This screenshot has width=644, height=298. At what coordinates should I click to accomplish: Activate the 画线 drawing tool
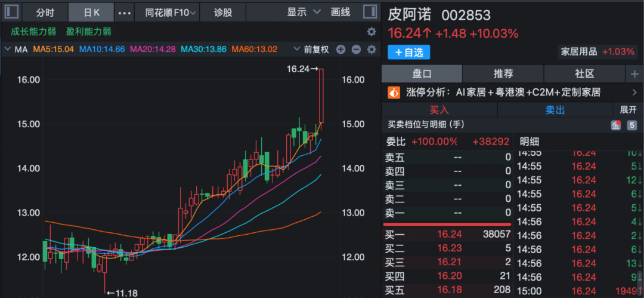point(340,12)
